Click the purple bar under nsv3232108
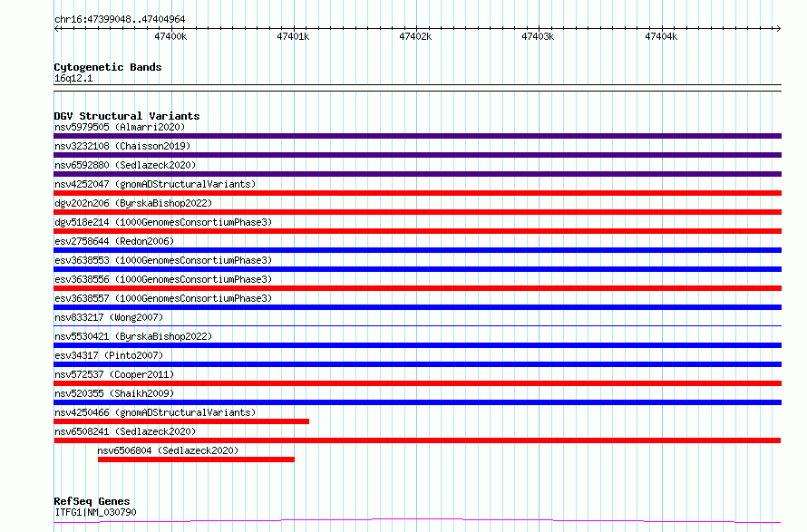Screen dimensions: 807x532 click(417, 155)
